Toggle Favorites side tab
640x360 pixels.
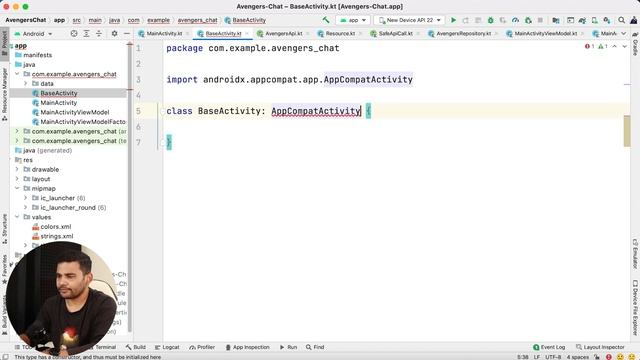4,269
